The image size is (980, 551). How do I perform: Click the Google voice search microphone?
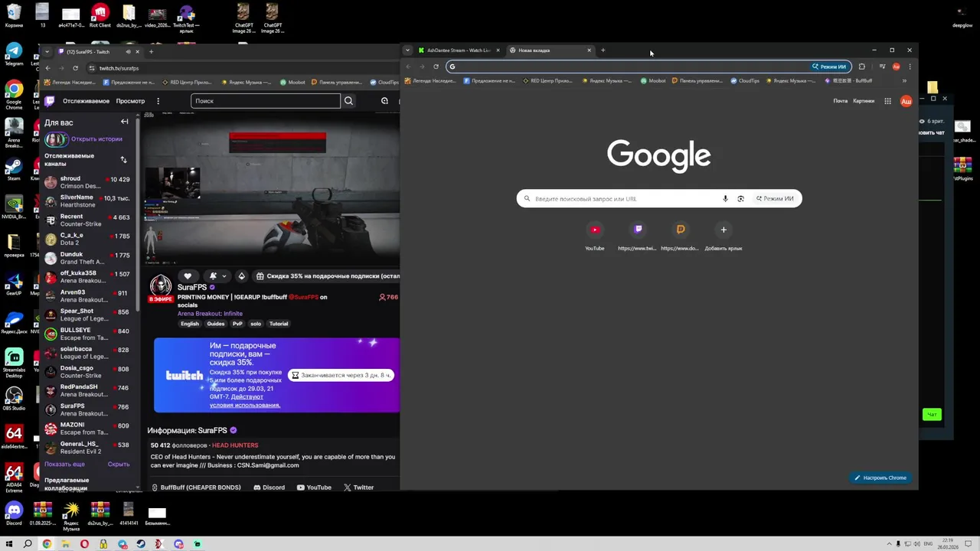click(725, 199)
